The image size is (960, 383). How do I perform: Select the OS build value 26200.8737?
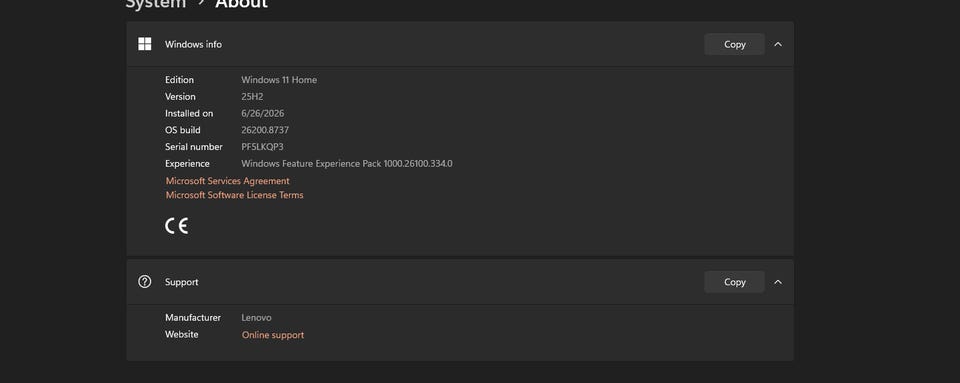[x=265, y=130]
